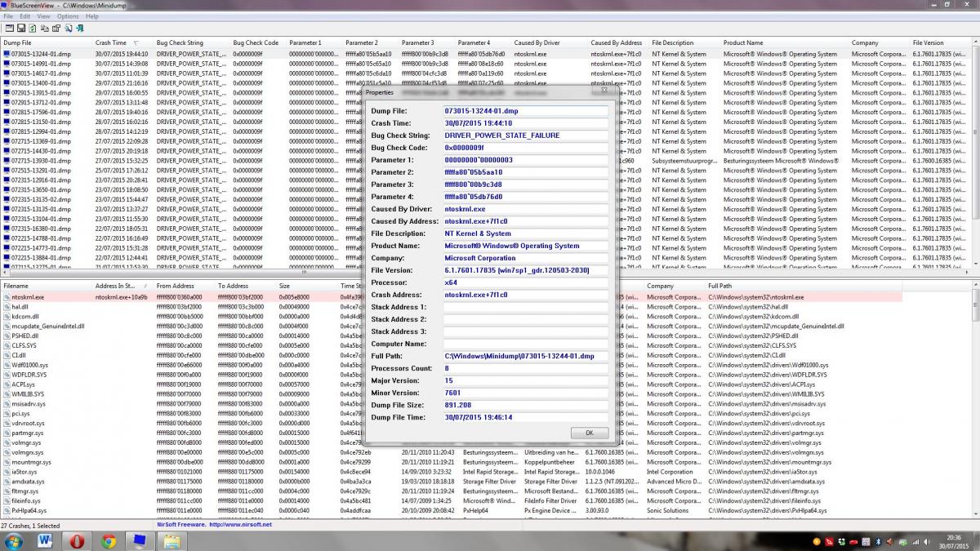Click OK in the Properties dialog
Image resolution: width=980 pixels, height=551 pixels.
tap(589, 433)
